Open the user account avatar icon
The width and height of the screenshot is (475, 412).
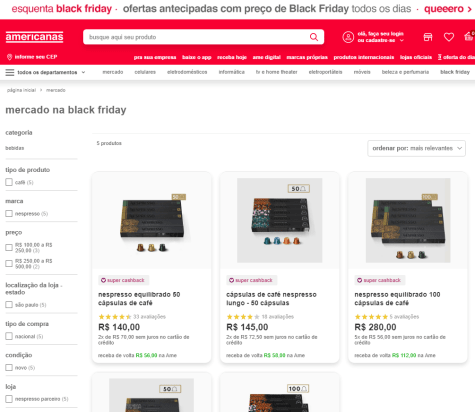tap(348, 37)
